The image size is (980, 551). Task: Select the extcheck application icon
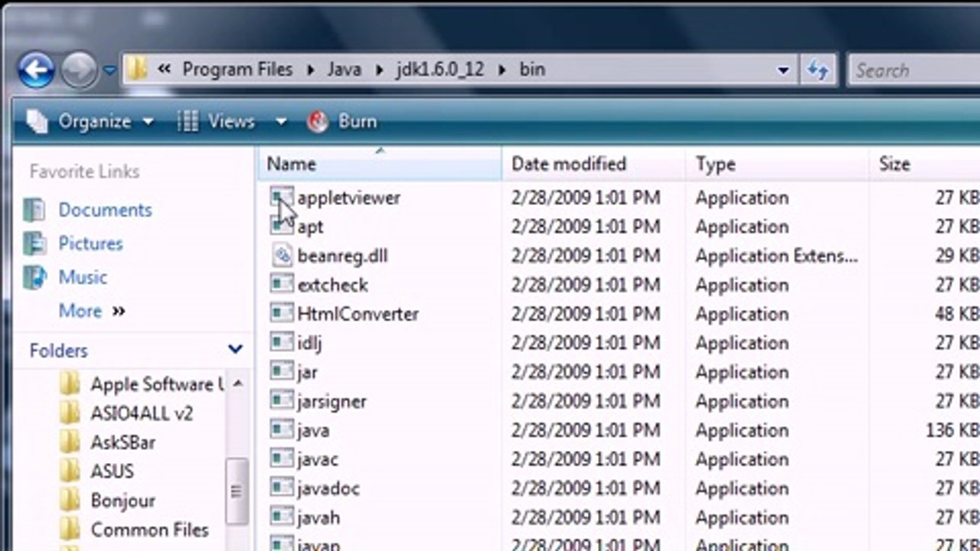(282, 284)
